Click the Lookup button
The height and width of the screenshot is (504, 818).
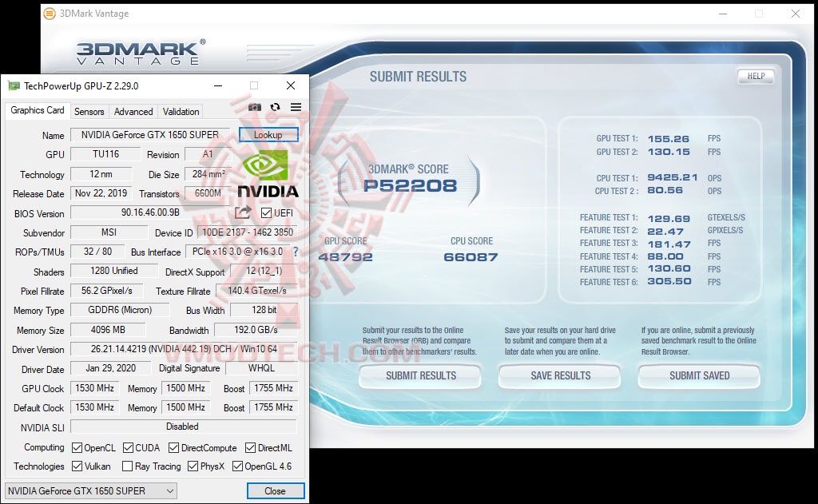click(x=268, y=135)
